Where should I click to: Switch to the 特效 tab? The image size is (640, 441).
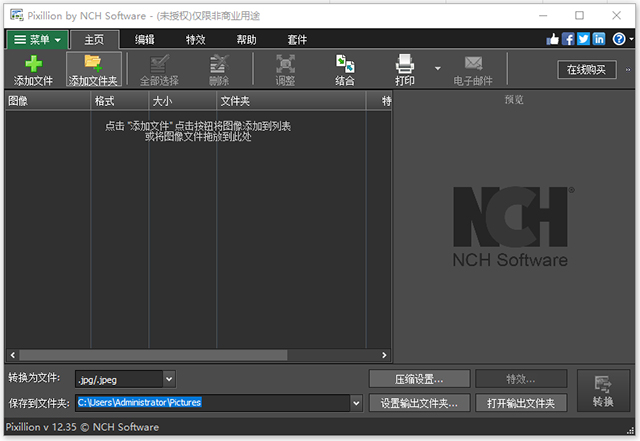click(196, 39)
